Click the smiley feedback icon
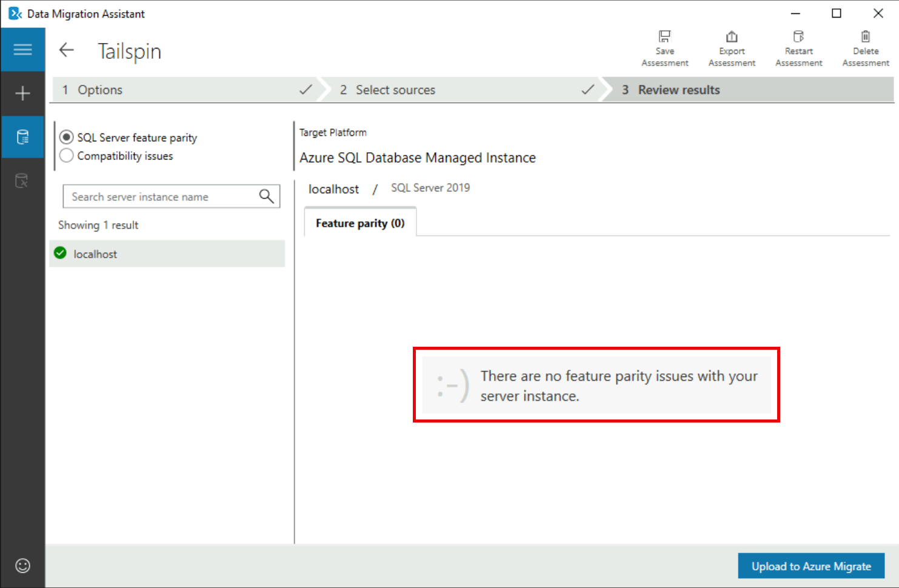This screenshot has width=899, height=588. [x=22, y=566]
